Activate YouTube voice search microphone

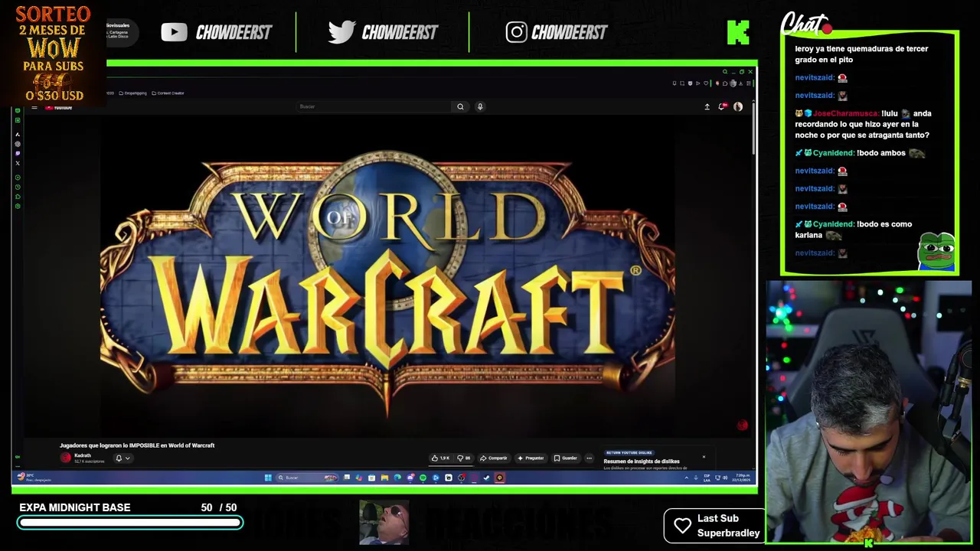[480, 106]
